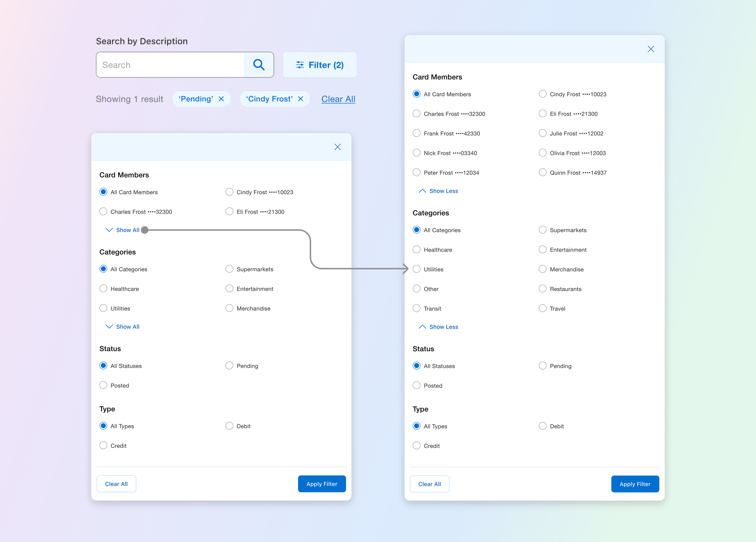Select Quinn Frost ••••14937 radio

pyautogui.click(x=543, y=173)
